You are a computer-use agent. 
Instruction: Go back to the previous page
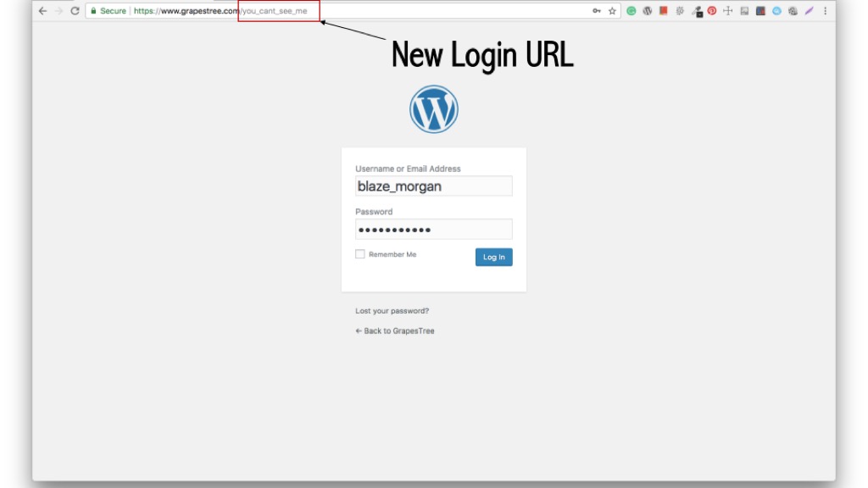pos(42,10)
